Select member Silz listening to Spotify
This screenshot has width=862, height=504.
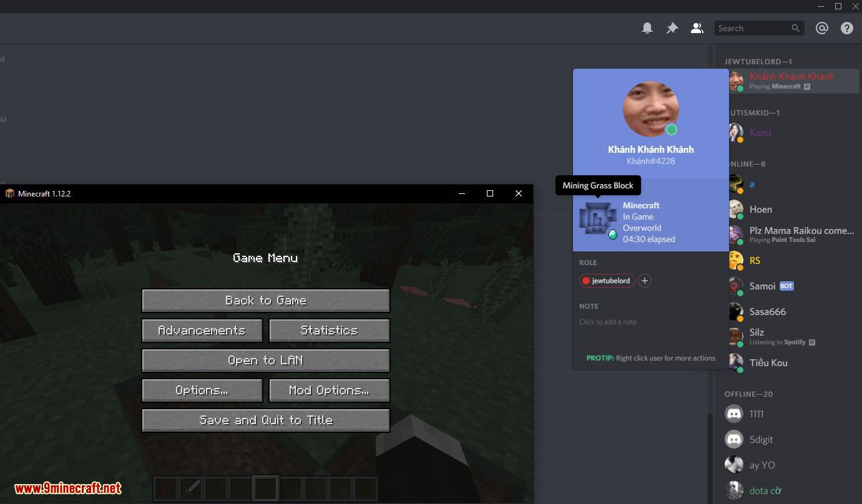point(790,337)
